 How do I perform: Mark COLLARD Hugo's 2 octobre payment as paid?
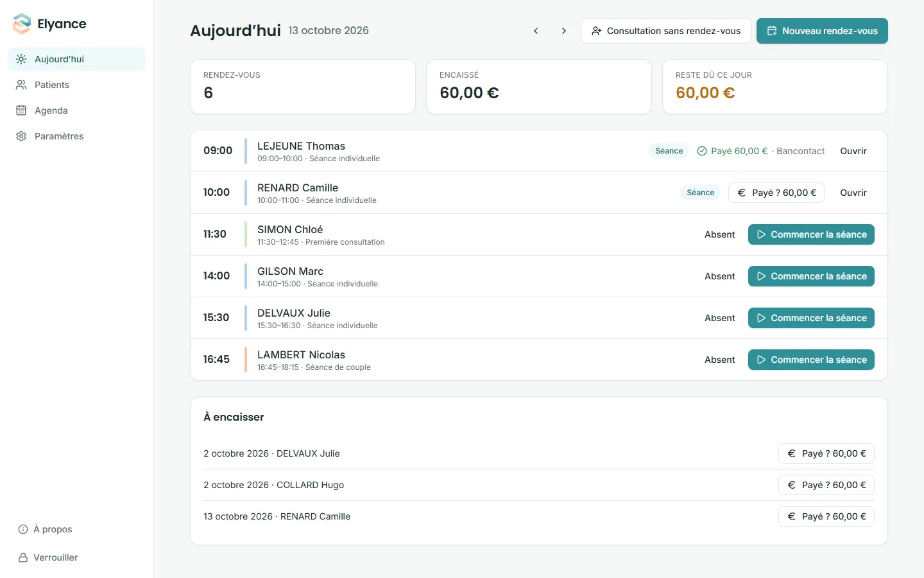[826, 485]
